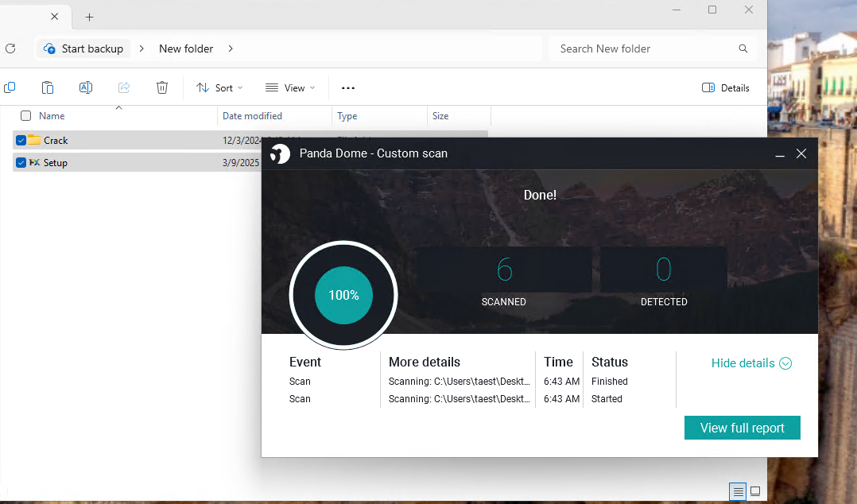Collapse scan details with Hide details
The height and width of the screenshot is (504, 857).
pos(751,363)
